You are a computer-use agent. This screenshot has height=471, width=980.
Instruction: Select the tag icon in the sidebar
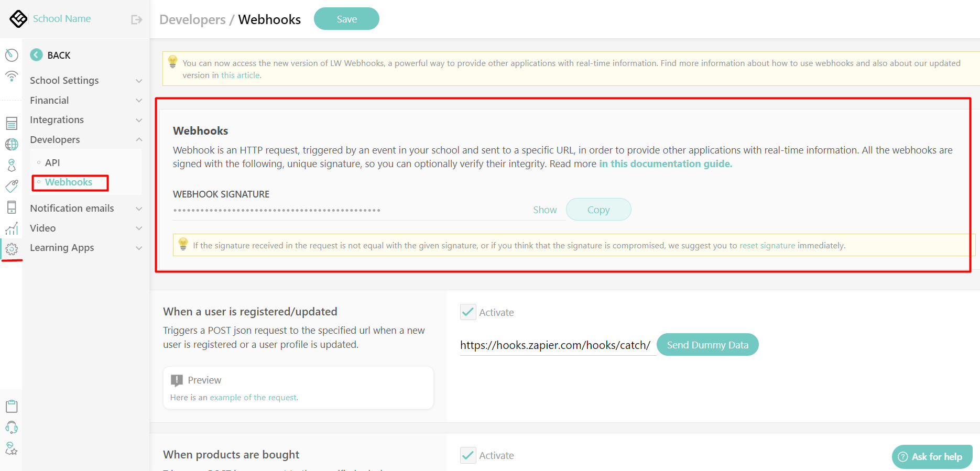click(12, 185)
